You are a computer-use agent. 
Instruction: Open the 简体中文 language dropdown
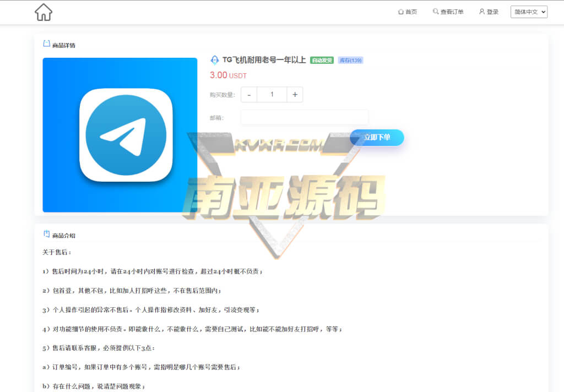[x=529, y=12]
